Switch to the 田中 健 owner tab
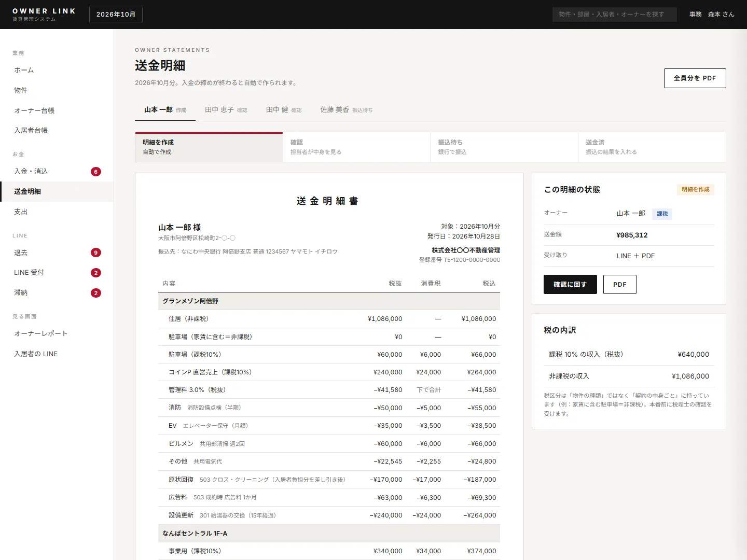Image resolution: width=747 pixels, height=560 pixels. [x=283, y=110]
